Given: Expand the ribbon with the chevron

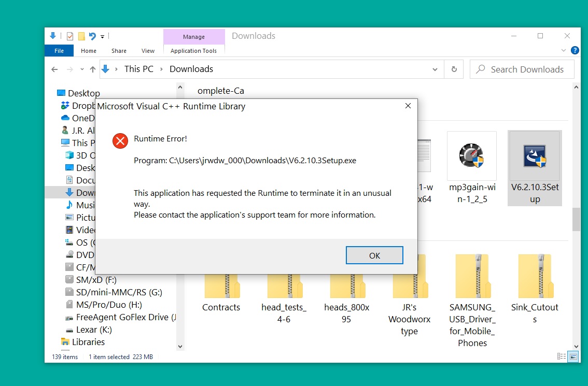Looking at the screenshot, I should click(x=564, y=51).
